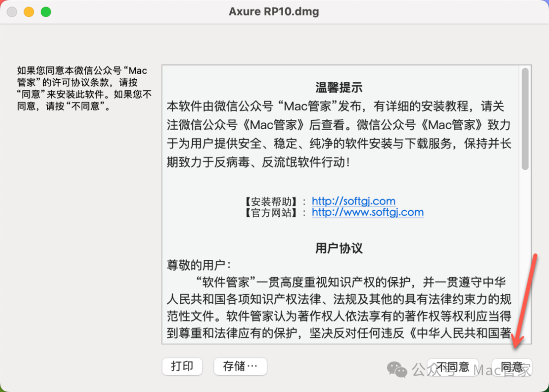The height and width of the screenshot is (392, 549).
Task: Click the license text scrollbar thumb
Action: click(525, 119)
